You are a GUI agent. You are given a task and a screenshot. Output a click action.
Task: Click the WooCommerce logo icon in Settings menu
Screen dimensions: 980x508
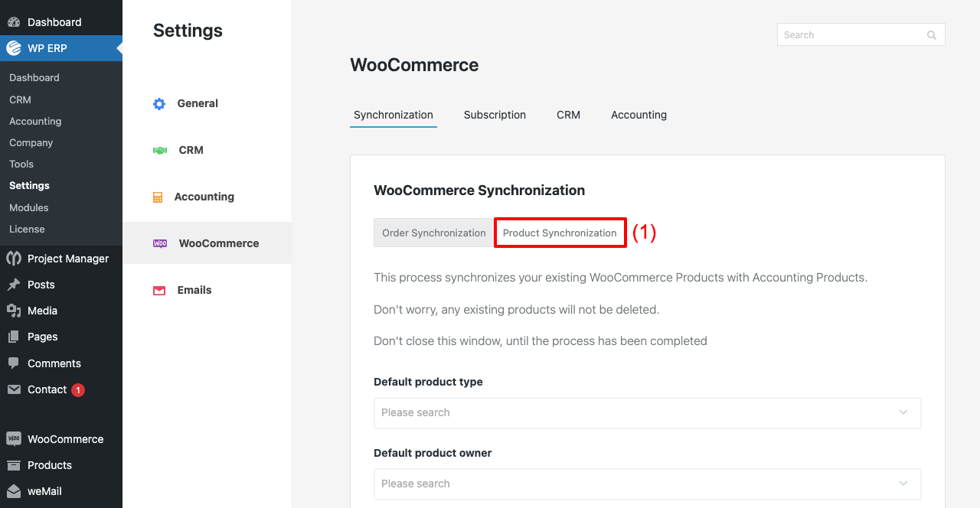pos(158,243)
